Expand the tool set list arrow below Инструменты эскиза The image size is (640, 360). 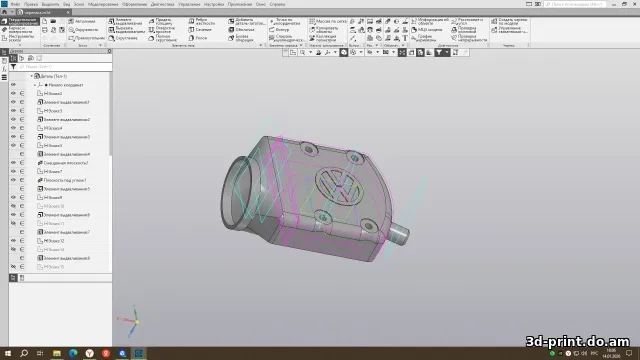point(20,45)
